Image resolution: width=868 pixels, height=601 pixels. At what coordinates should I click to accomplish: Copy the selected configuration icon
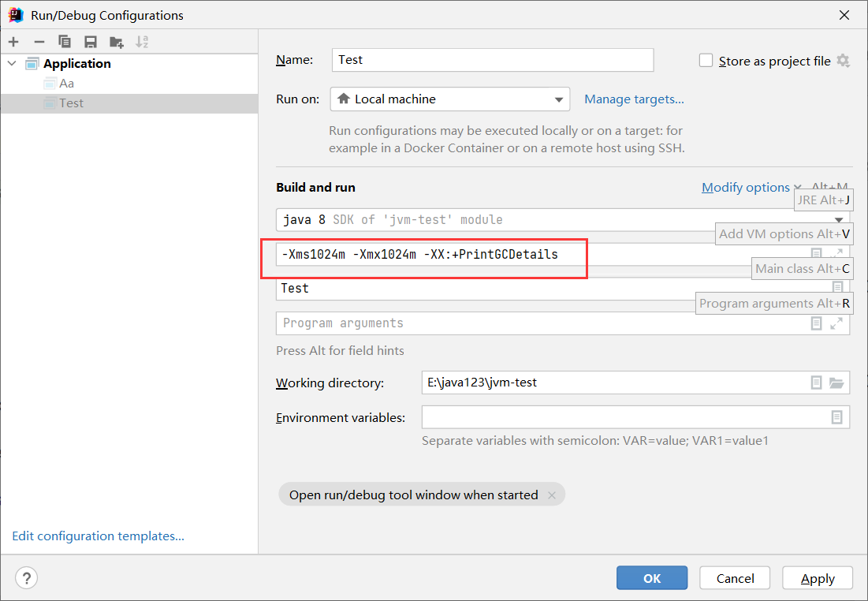(65, 42)
